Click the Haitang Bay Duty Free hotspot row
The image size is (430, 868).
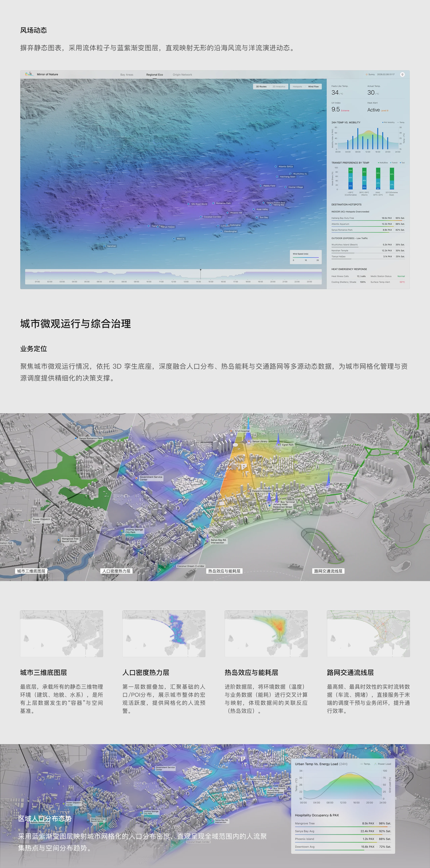coord(368,218)
